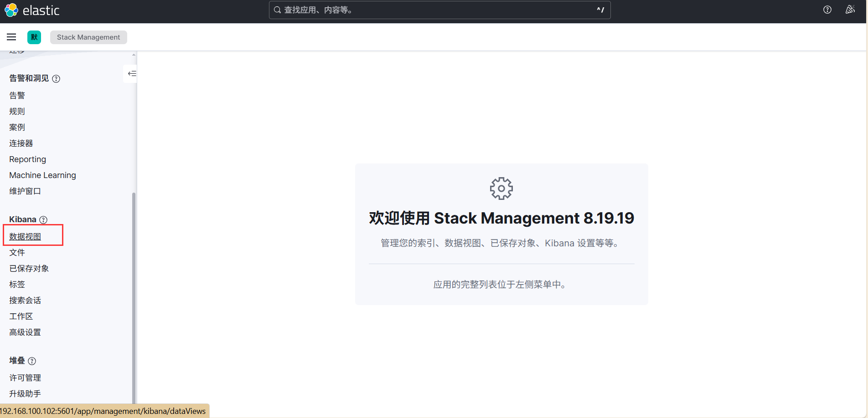
Task: Open 案例 in the sidebar
Action: tap(17, 127)
